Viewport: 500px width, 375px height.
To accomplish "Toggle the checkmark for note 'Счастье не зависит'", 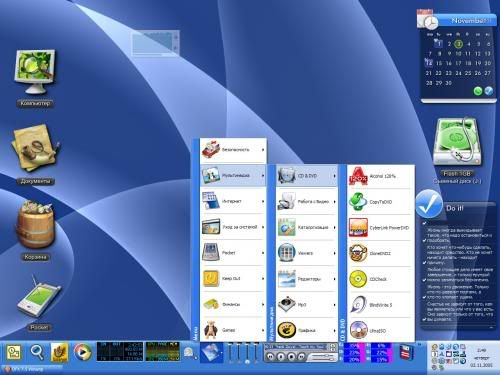I will (425, 319).
